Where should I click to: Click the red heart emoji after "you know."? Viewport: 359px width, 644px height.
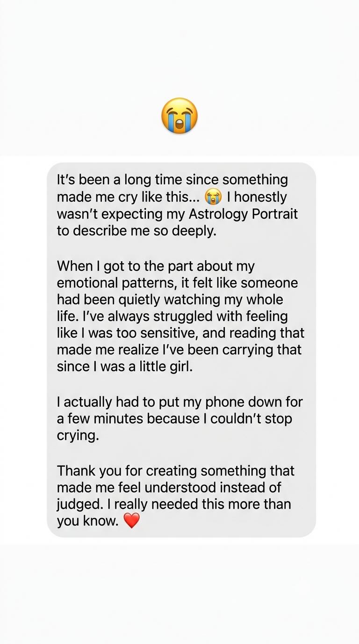click(x=131, y=521)
